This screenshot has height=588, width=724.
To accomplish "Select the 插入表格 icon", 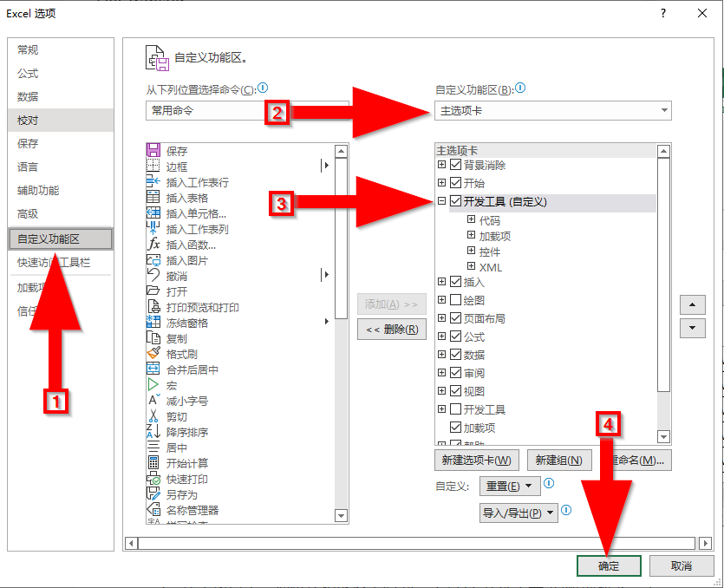I will 153,197.
